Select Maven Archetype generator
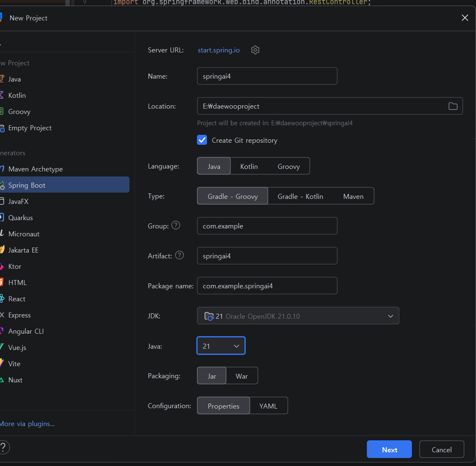This screenshot has width=476, height=466. coord(65,169)
